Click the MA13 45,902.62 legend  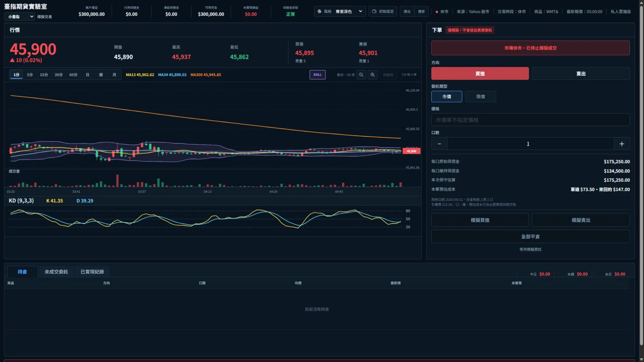140,75
